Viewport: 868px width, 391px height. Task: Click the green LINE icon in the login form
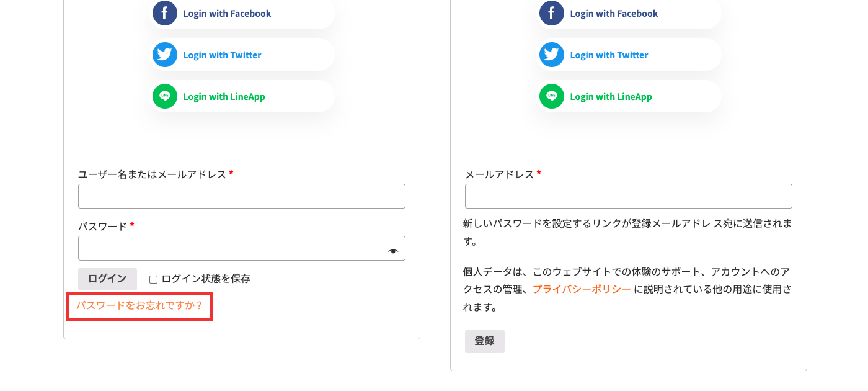165,96
